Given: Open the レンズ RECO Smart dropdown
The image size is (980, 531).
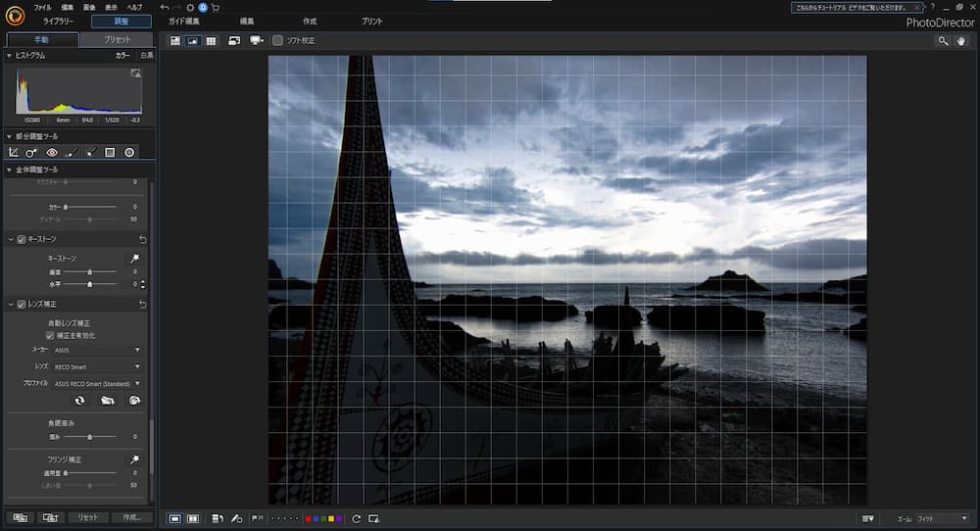Looking at the screenshot, I should [x=97, y=366].
